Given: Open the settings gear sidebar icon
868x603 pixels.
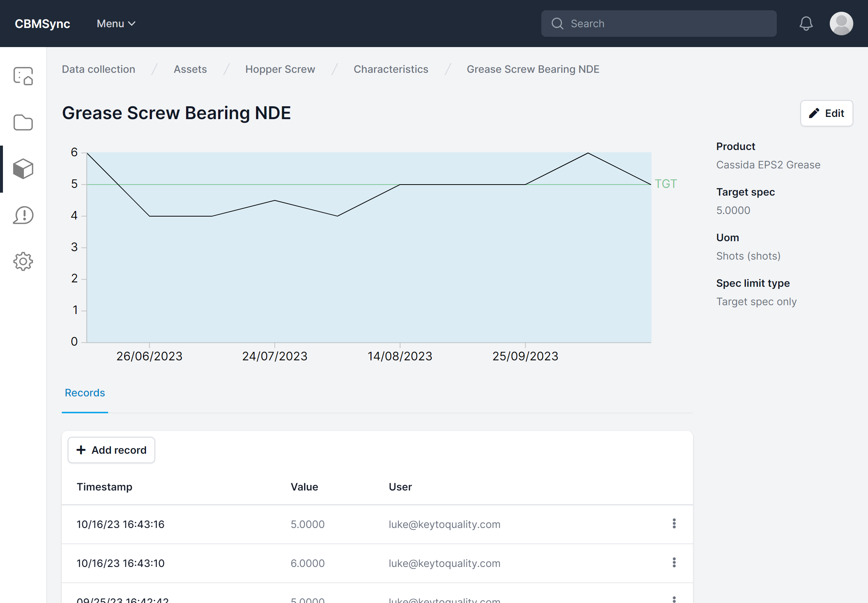Looking at the screenshot, I should tap(23, 261).
